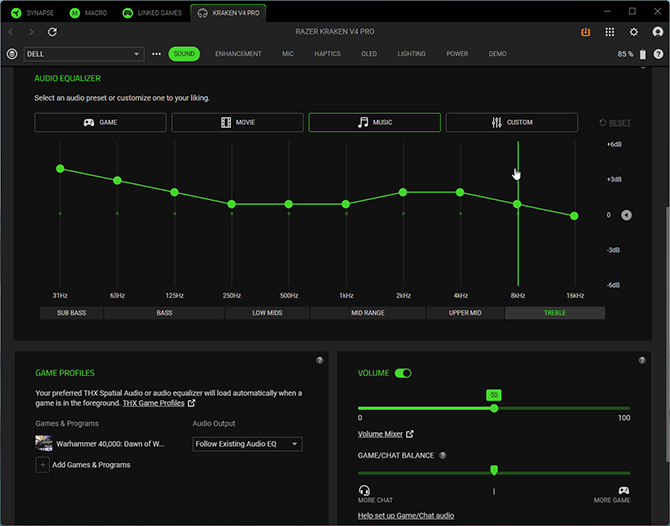
Task: Select the GAME equalizer preset
Action: pyautogui.click(x=100, y=123)
